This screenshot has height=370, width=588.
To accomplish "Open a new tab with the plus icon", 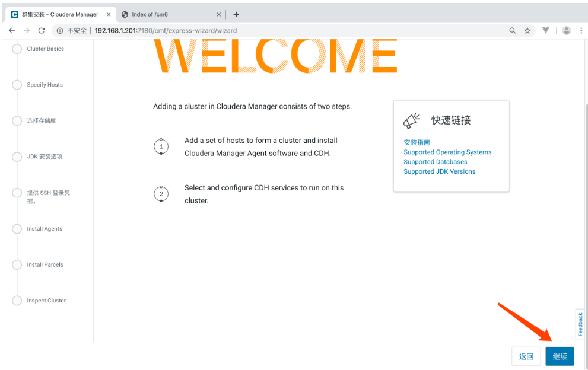I will coord(236,15).
